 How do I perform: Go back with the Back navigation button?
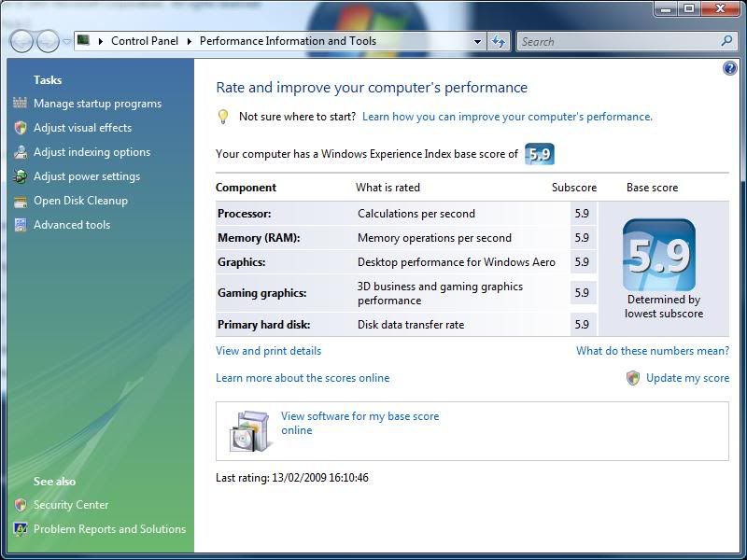pos(21,41)
